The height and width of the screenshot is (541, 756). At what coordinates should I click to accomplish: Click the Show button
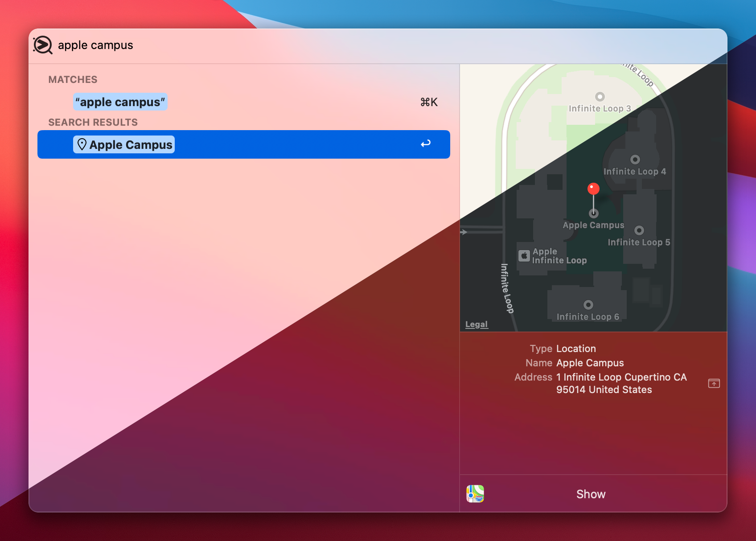591,494
